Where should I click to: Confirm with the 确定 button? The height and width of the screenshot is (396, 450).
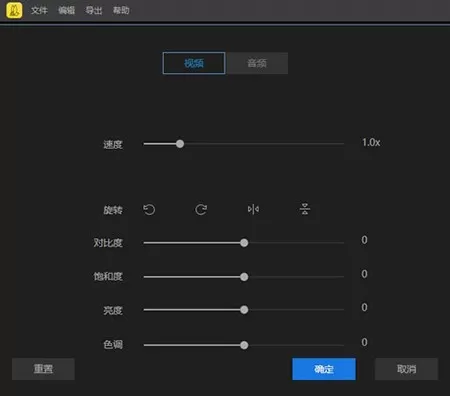324,369
